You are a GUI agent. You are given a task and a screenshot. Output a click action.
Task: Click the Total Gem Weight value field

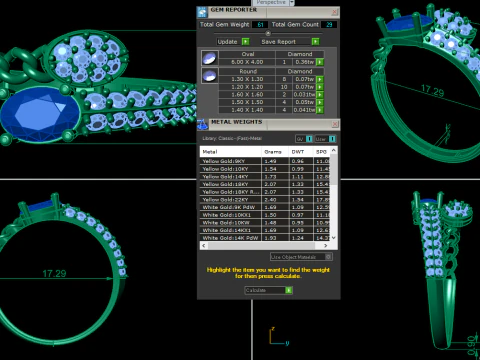pyautogui.click(x=260, y=25)
